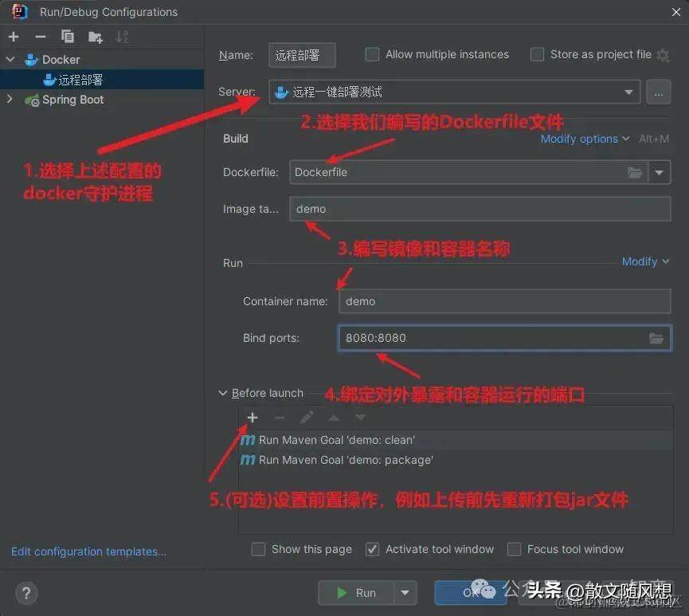Add new configuration with plus icon

tap(14, 37)
